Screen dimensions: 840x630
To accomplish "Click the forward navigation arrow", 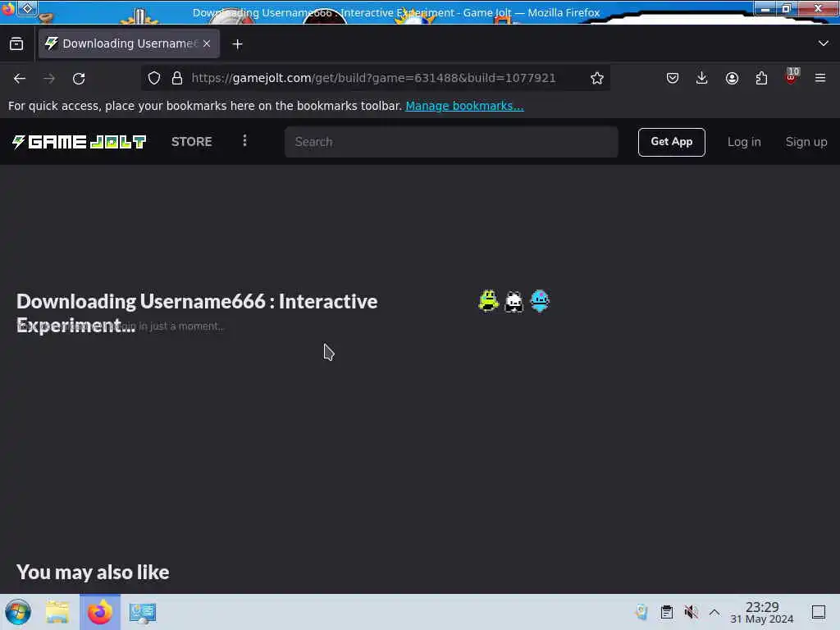I will coord(49,78).
